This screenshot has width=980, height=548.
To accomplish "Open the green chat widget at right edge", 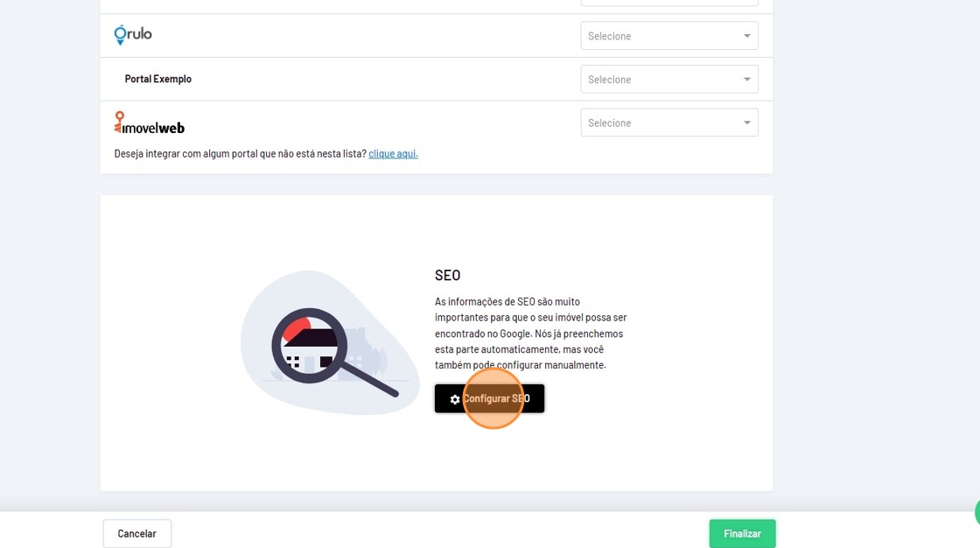I will [976, 513].
